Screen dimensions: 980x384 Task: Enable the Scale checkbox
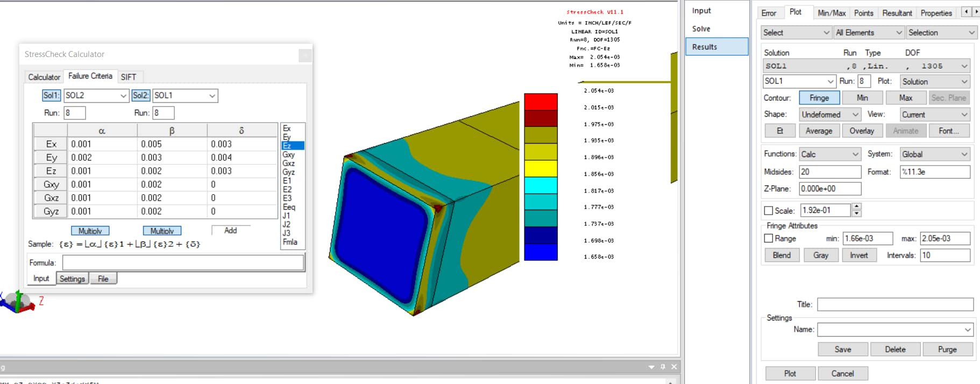pos(769,211)
